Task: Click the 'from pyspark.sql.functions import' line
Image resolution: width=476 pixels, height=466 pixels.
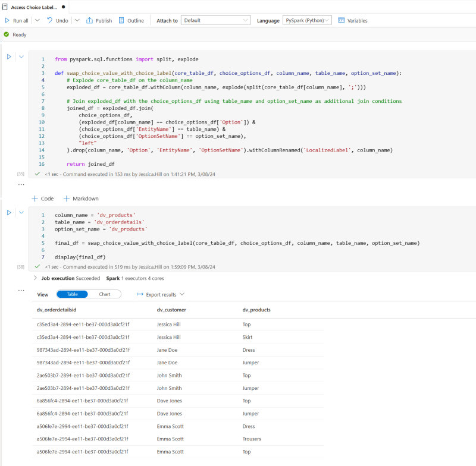Action: [127, 59]
